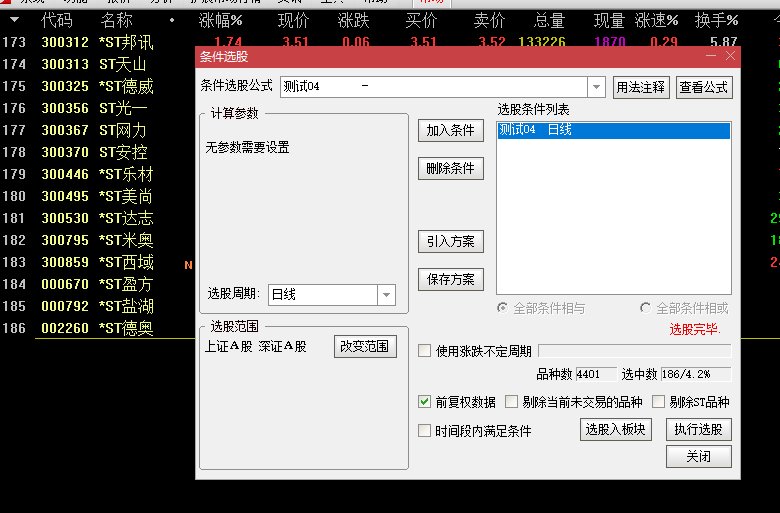Click the 查看公式 button

(x=704, y=88)
